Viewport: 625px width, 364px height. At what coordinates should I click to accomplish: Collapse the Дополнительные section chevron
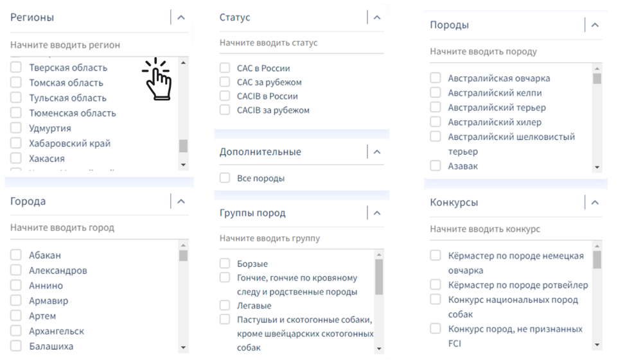pos(377,152)
